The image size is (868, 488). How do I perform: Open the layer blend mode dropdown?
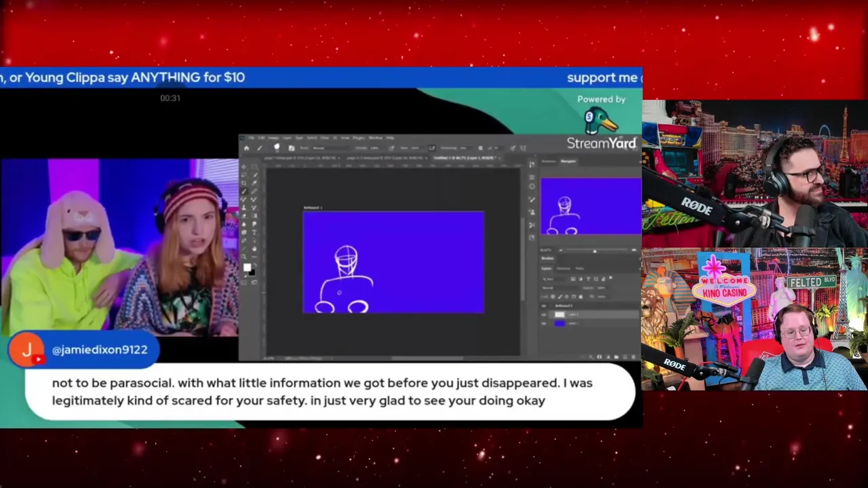click(561, 288)
